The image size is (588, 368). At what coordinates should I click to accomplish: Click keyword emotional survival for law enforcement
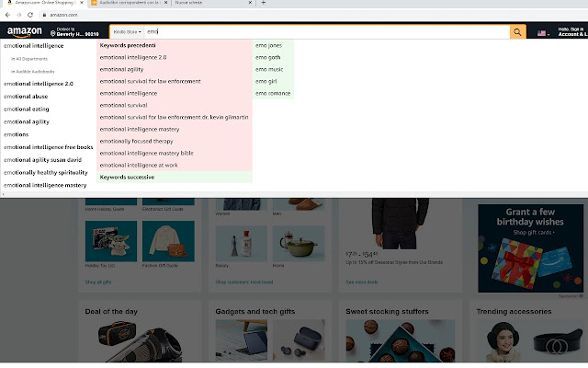tap(150, 81)
